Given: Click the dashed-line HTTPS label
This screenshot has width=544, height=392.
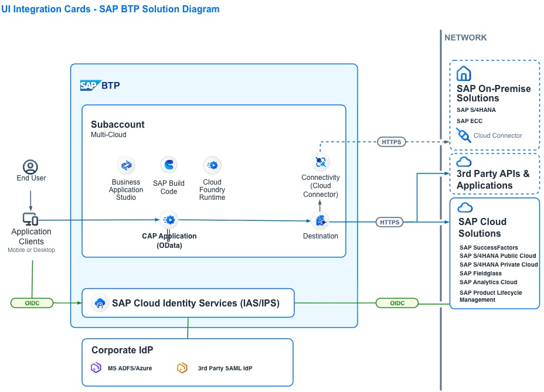Looking at the screenshot, I should pyautogui.click(x=391, y=142).
